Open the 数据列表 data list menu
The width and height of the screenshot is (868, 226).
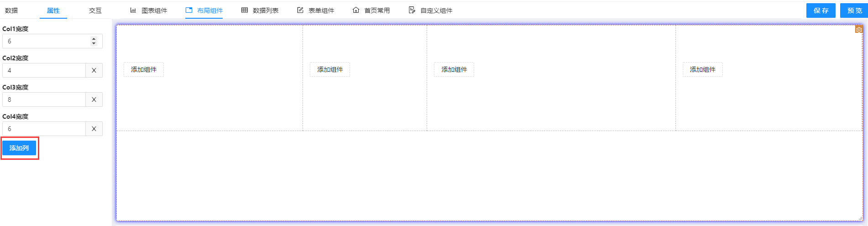click(x=260, y=10)
